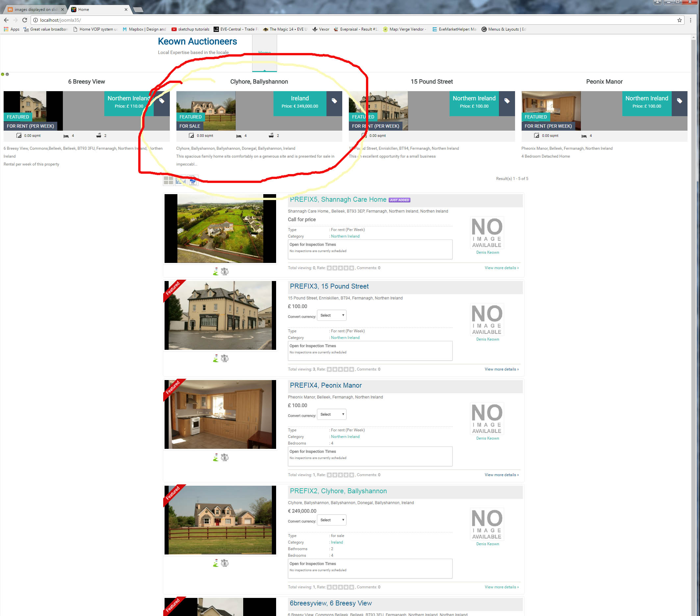Open PREFIX2, Clyhore, Ballyshannon title link
This screenshot has height=616, width=700.
pos(338,491)
